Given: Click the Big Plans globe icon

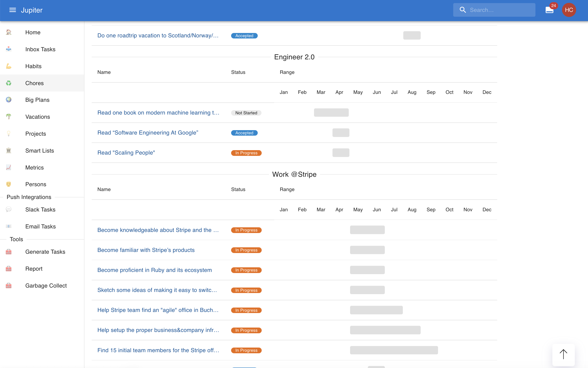Looking at the screenshot, I should pos(9,100).
